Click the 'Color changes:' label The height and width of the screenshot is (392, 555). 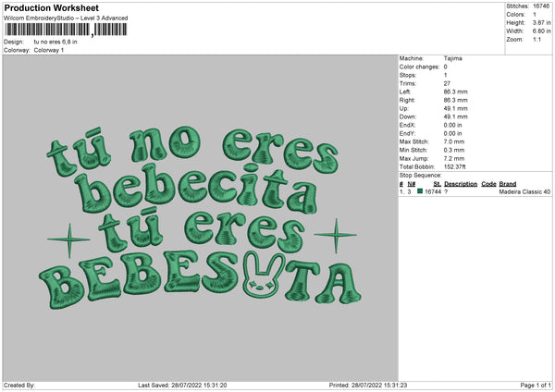pyautogui.click(x=419, y=67)
